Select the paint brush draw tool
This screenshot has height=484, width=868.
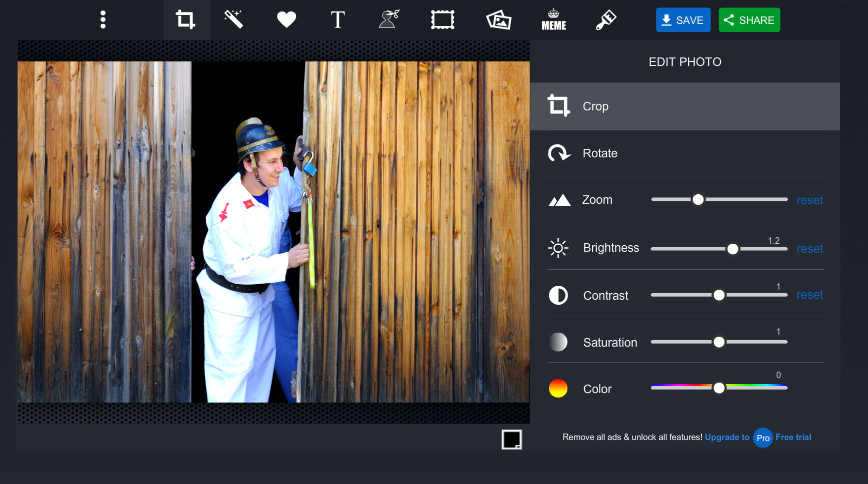tap(606, 20)
